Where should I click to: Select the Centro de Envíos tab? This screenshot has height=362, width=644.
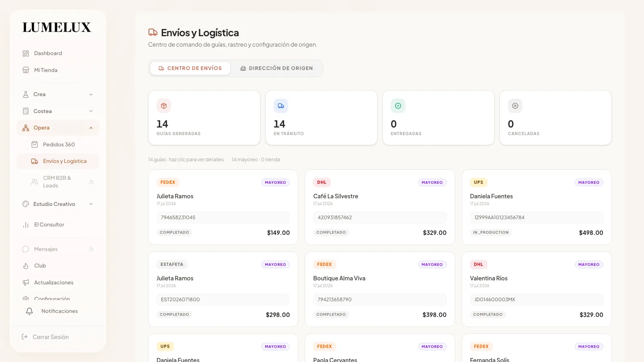point(190,68)
